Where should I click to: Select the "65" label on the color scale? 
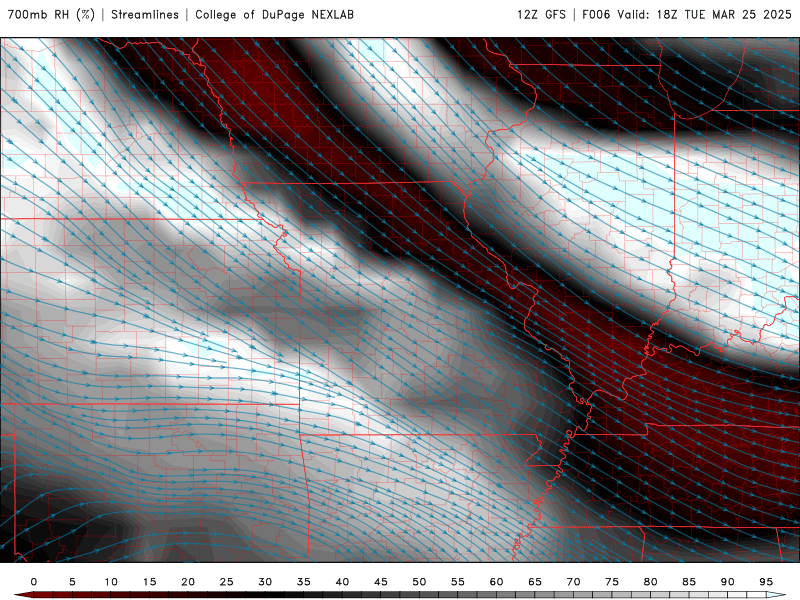535,582
